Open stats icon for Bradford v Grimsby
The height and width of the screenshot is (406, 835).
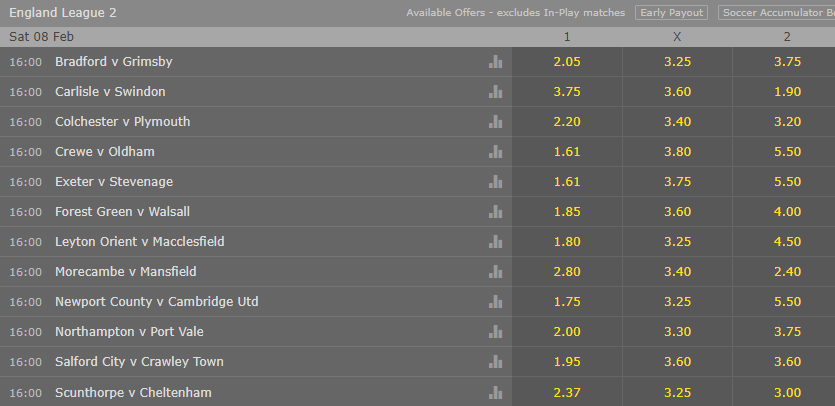coord(495,62)
